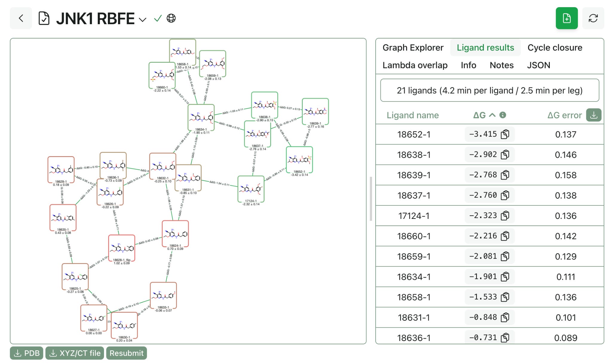The image size is (612, 364).
Task: Sort by Ligand name column header
Action: pos(412,115)
